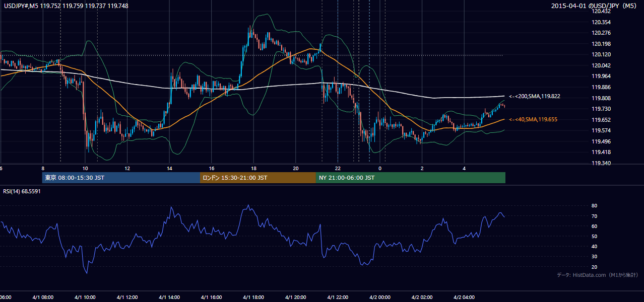The height and width of the screenshot is (302, 644).
Task: Click price axis value 119.730
Action: 601,109
